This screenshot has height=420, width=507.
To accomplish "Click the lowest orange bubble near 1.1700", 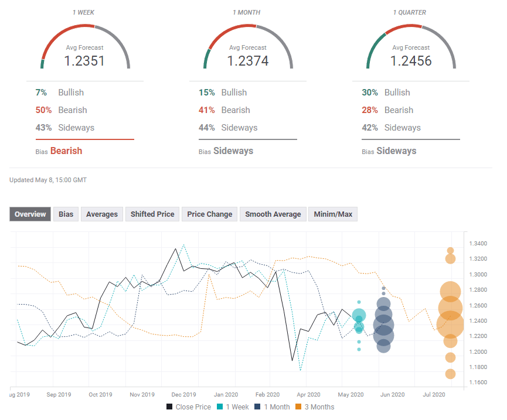I will [x=450, y=374].
